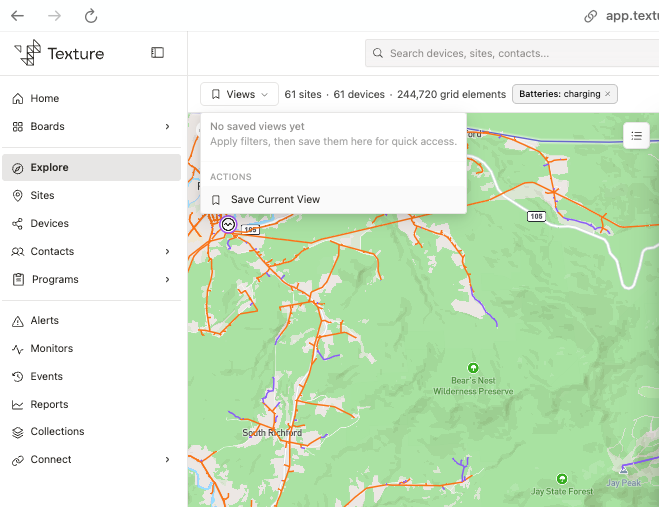Image resolution: width=659 pixels, height=507 pixels.
Task: Click the 61 devices count text
Action: point(359,94)
